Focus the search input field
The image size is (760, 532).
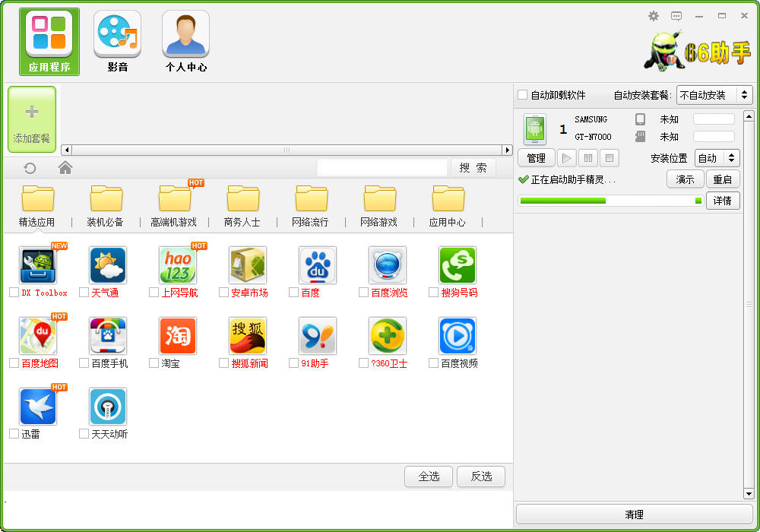pyautogui.click(x=382, y=168)
